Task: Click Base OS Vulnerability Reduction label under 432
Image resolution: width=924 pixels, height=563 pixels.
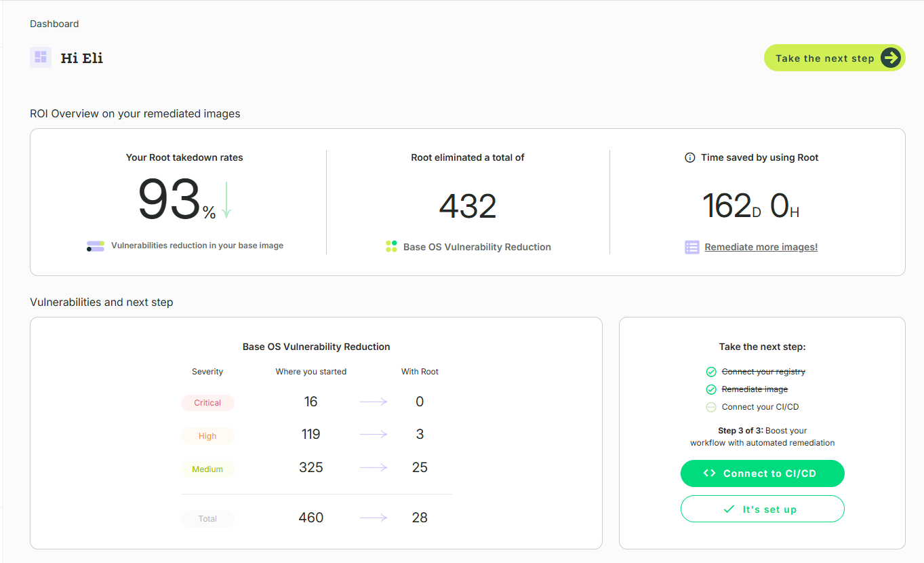Action: (x=477, y=247)
